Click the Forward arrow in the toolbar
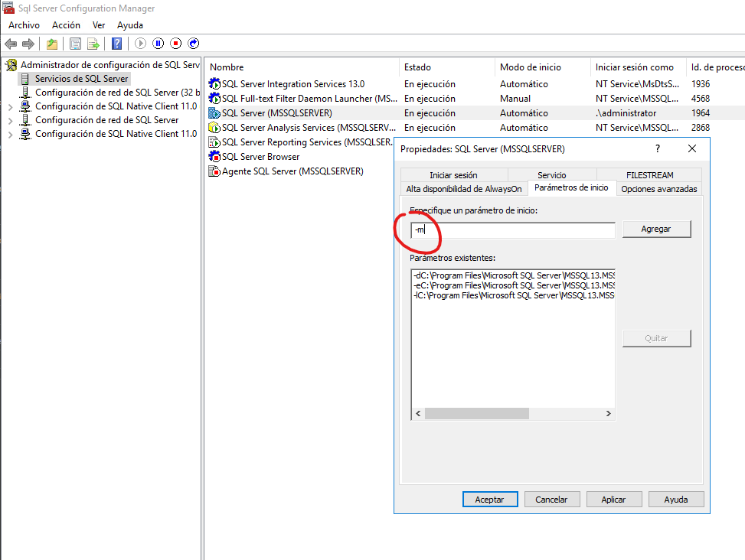The height and width of the screenshot is (560, 745). [x=28, y=44]
